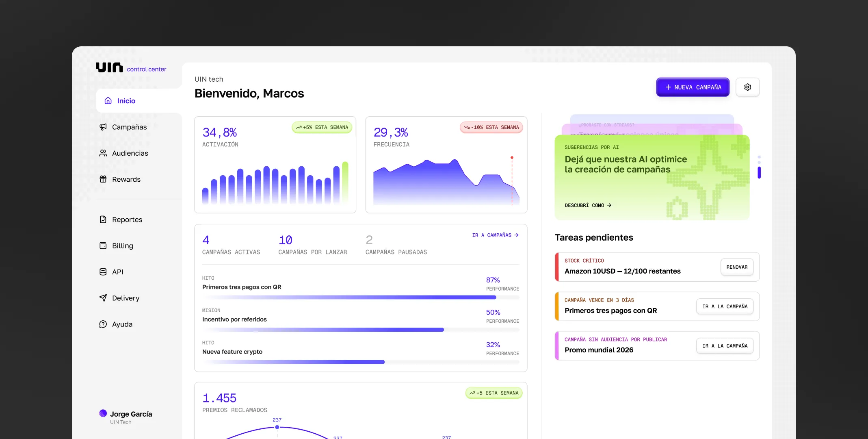
Task: Click the 34,8% Activación value
Action: [220, 133]
